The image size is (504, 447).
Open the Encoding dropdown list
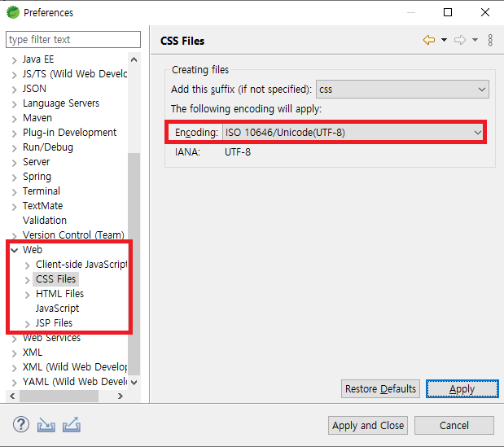coord(354,132)
